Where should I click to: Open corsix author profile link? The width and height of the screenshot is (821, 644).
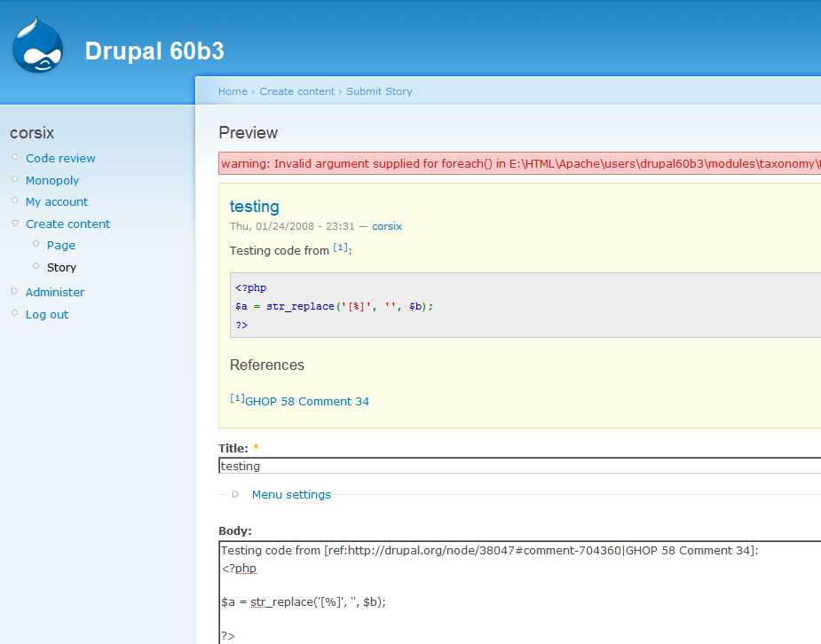point(387,226)
